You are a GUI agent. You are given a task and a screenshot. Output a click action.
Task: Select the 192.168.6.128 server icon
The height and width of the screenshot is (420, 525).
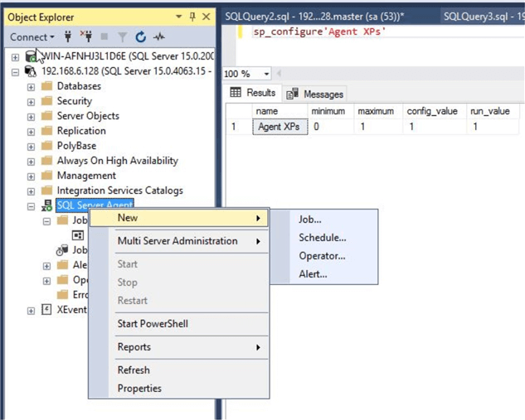[x=31, y=71]
